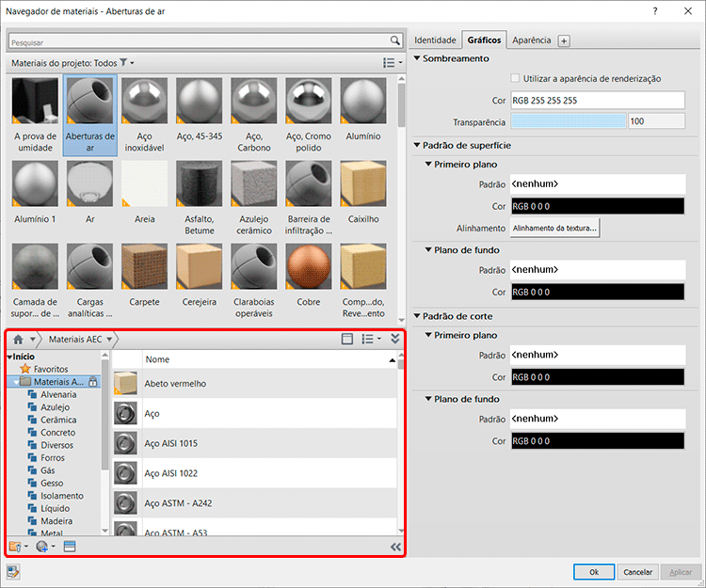706x588 pixels.
Task: Open the project materials filter dropdown
Action: [x=126, y=63]
